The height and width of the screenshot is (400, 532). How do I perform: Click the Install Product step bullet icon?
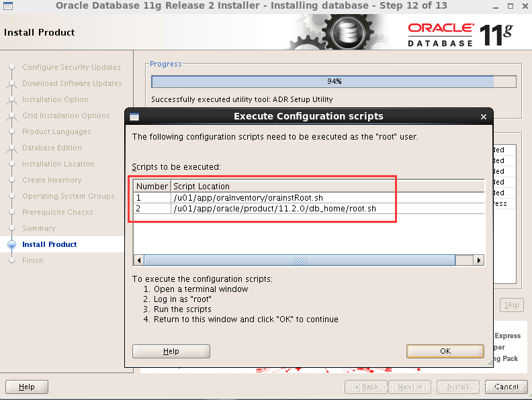[12, 244]
